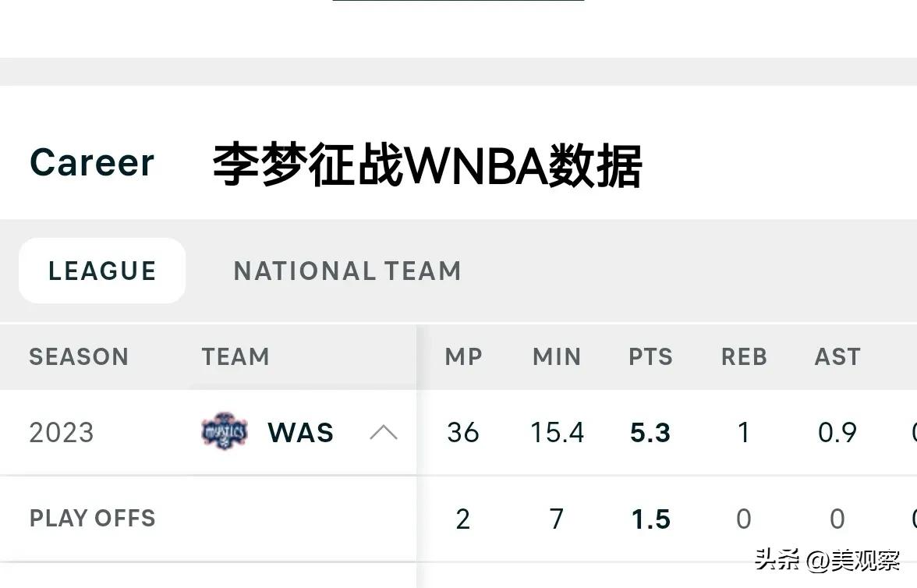
Task: Click the 15.4 minutes value
Action: pyautogui.click(x=557, y=432)
